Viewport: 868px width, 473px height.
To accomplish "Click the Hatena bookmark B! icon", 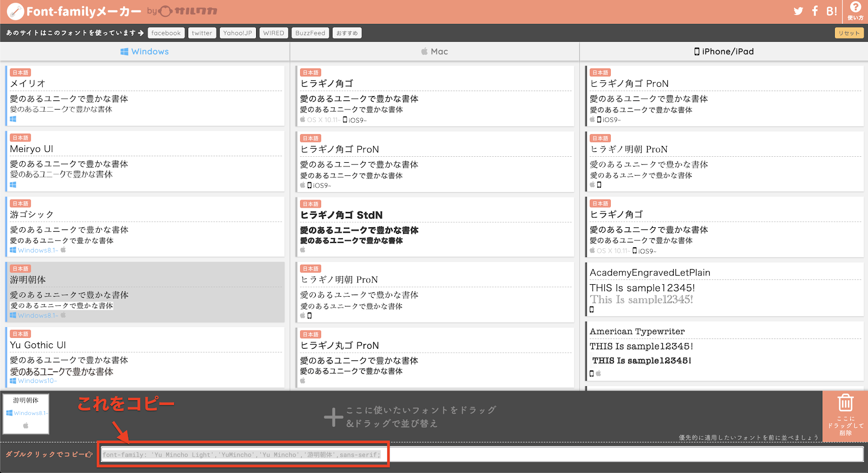I will click(x=831, y=11).
